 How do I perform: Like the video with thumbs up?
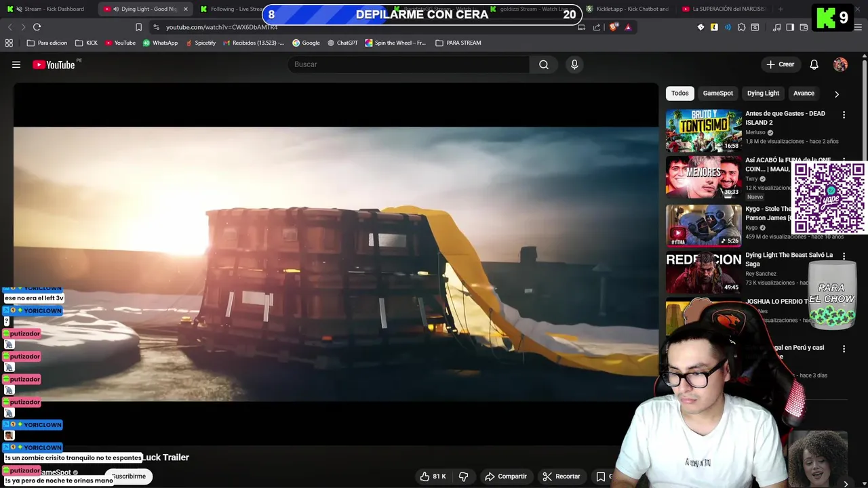[433, 476]
